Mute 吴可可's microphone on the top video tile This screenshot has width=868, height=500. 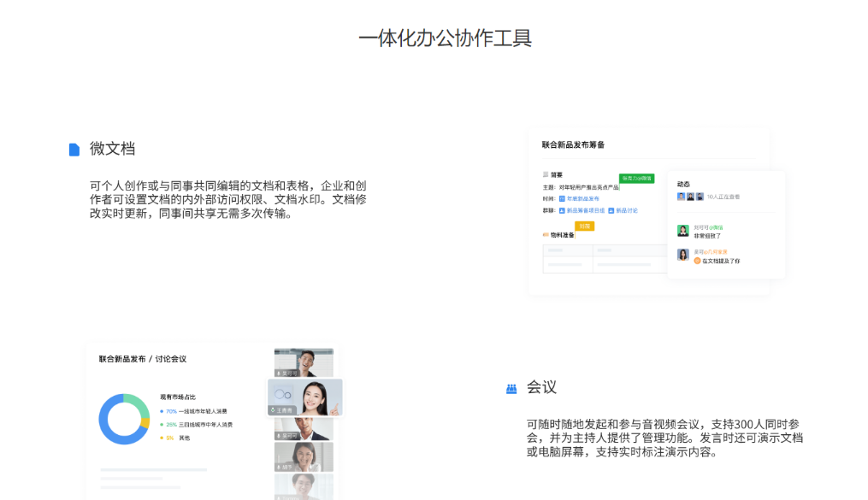[278, 374]
